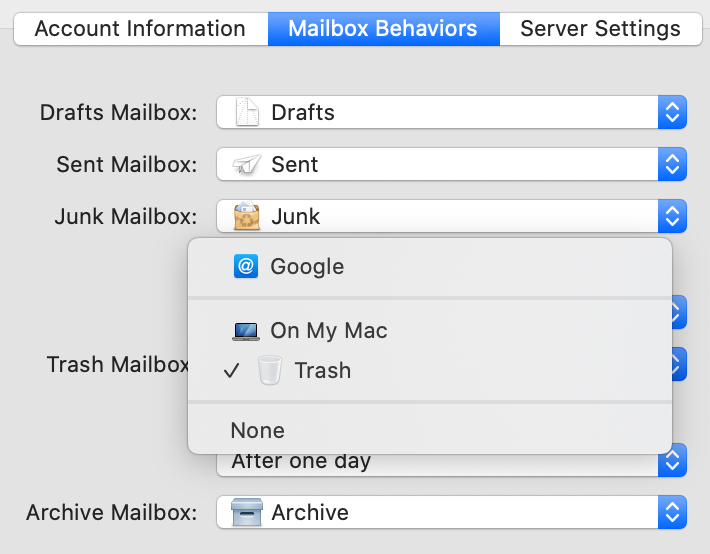Select the Mailbox Behaviors tab

click(384, 29)
